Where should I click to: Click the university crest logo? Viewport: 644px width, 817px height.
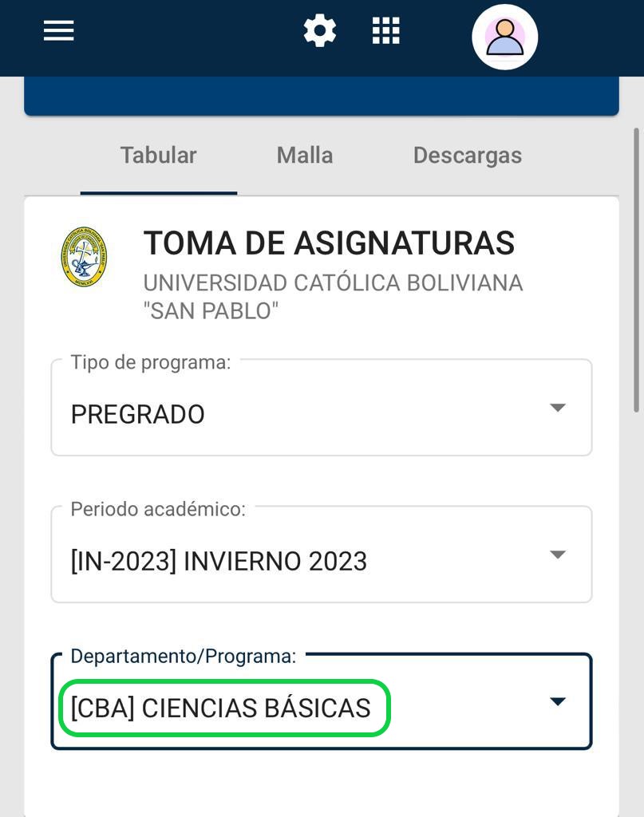84,257
